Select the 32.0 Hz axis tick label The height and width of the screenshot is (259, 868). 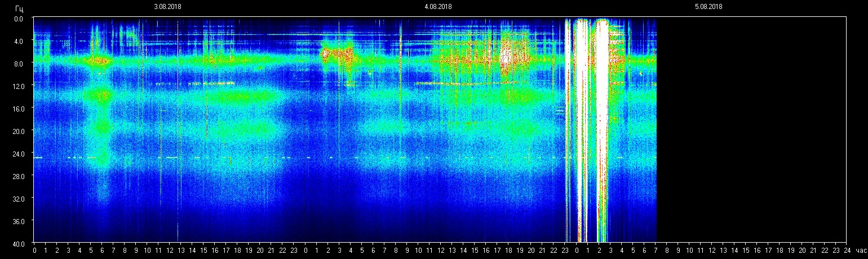click(x=19, y=199)
